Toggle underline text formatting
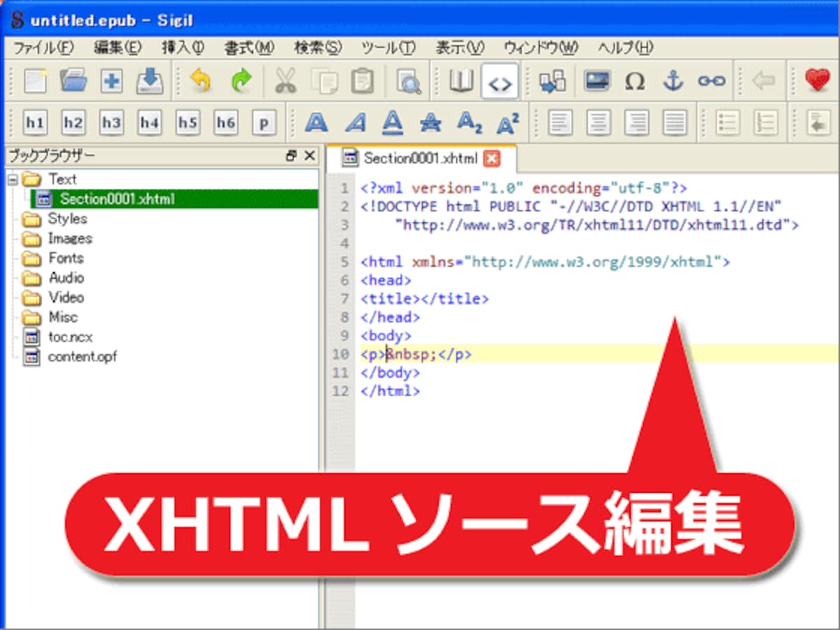This screenshot has height=630, width=840. pyautogui.click(x=393, y=123)
